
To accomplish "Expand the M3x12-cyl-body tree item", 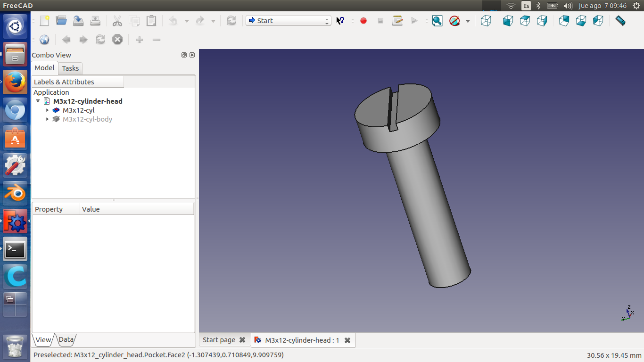I will [x=47, y=119].
